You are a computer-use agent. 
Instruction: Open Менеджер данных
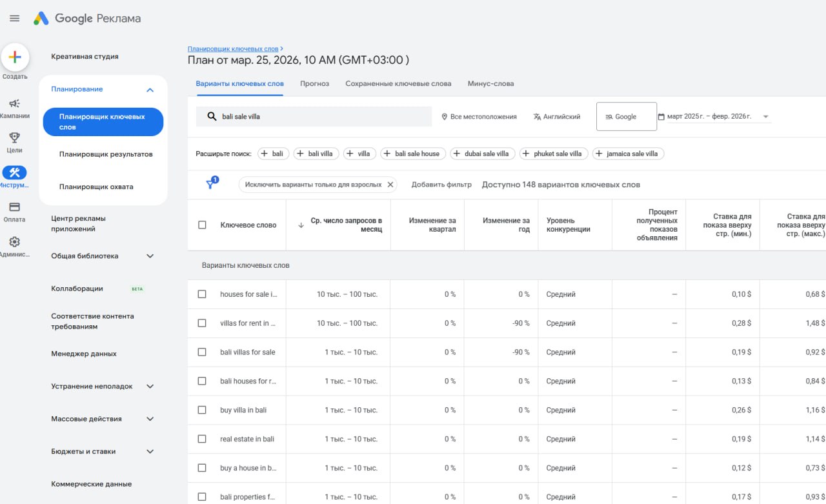click(x=84, y=354)
